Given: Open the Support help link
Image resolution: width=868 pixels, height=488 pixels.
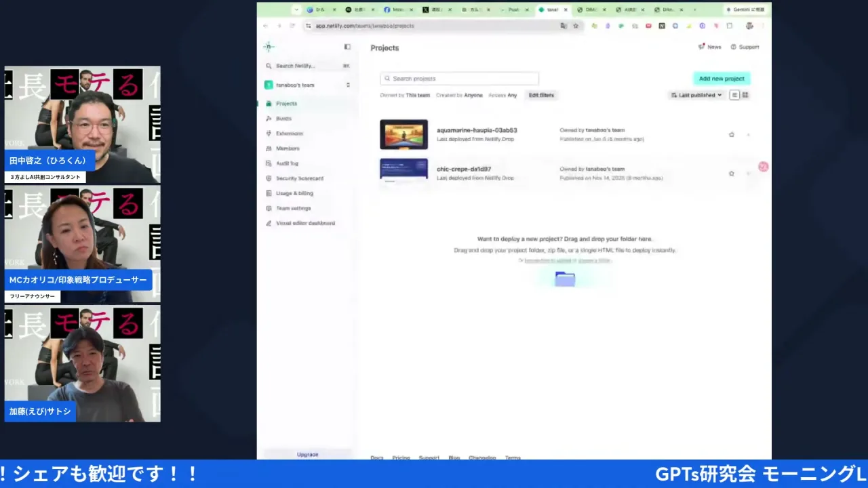Looking at the screenshot, I should 745,47.
